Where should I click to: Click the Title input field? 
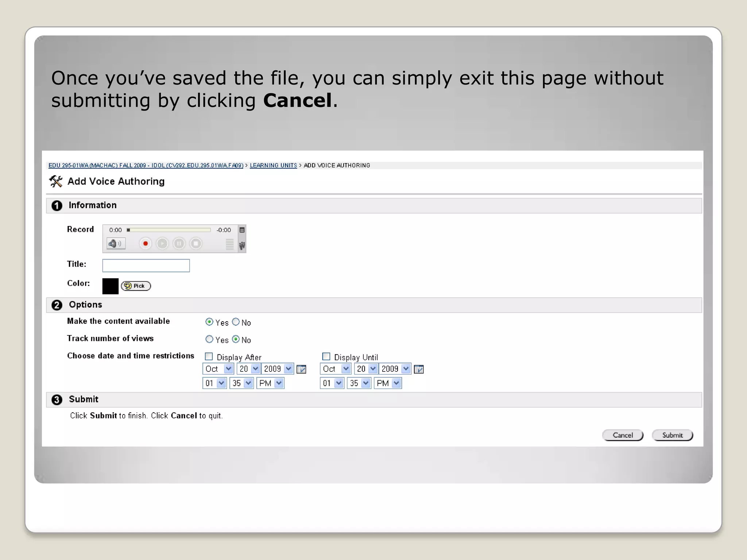click(x=146, y=265)
